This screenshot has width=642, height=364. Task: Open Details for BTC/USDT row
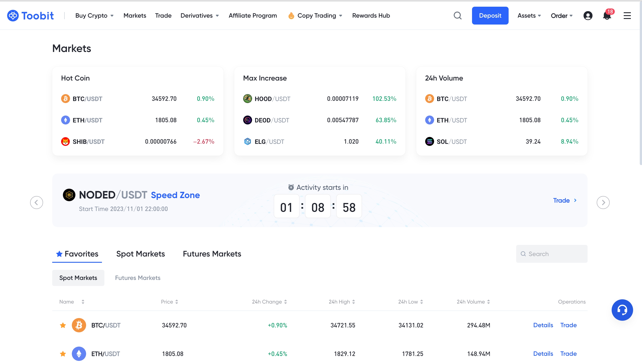click(x=543, y=325)
